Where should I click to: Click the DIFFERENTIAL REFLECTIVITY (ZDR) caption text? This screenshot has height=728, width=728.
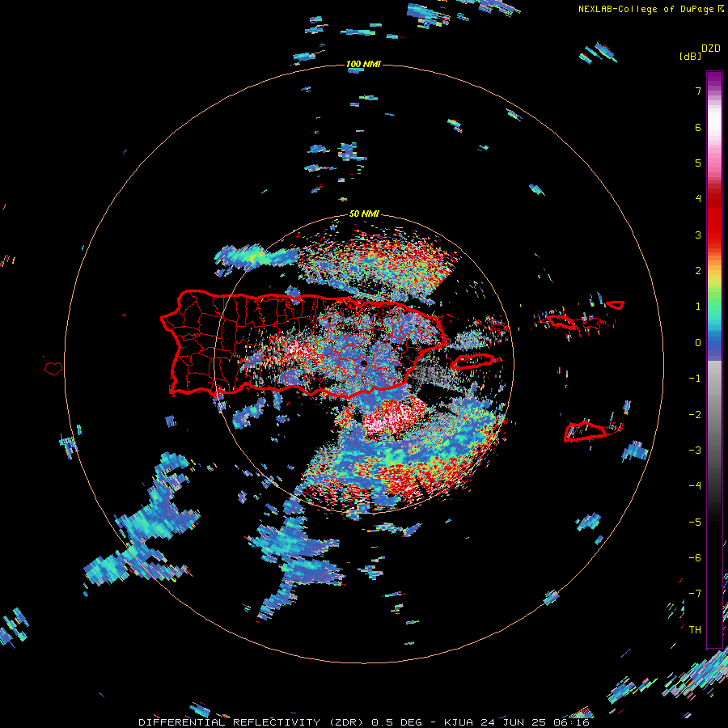(254, 722)
